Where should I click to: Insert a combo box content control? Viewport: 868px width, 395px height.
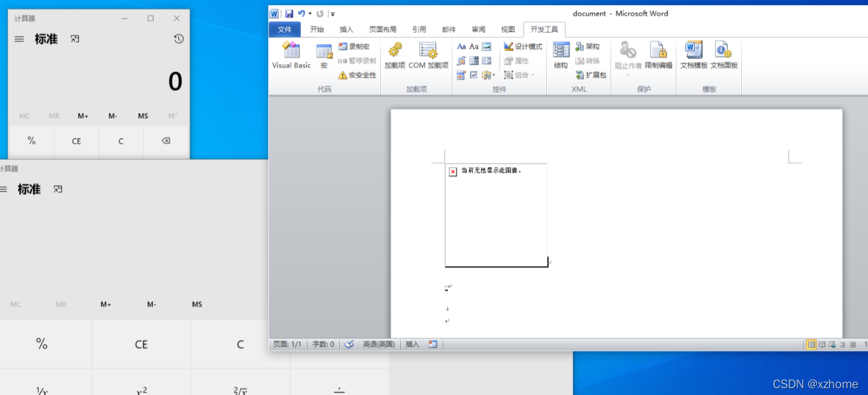click(474, 61)
